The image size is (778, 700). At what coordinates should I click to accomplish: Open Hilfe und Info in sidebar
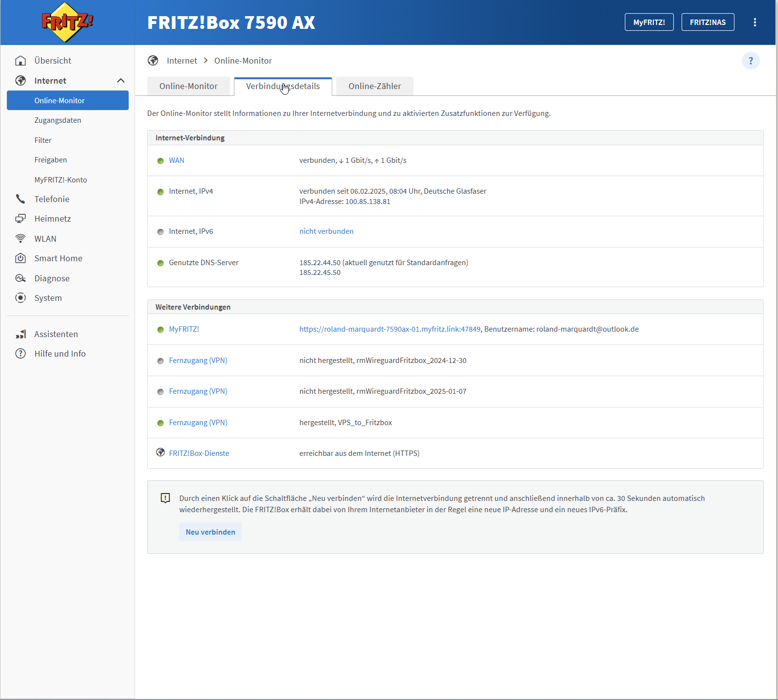pyautogui.click(x=60, y=354)
